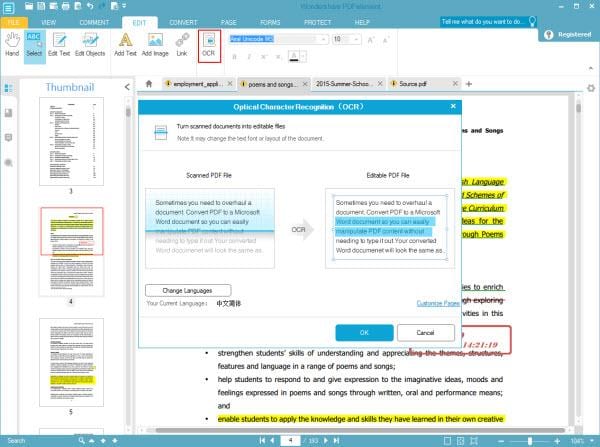Go to the Home tab icon
The width and height of the screenshot is (600, 447).
(149, 83)
